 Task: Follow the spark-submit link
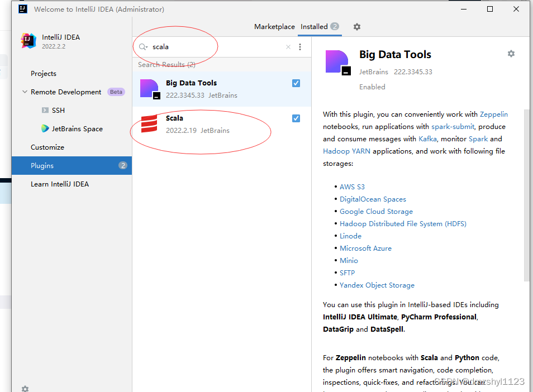(453, 126)
